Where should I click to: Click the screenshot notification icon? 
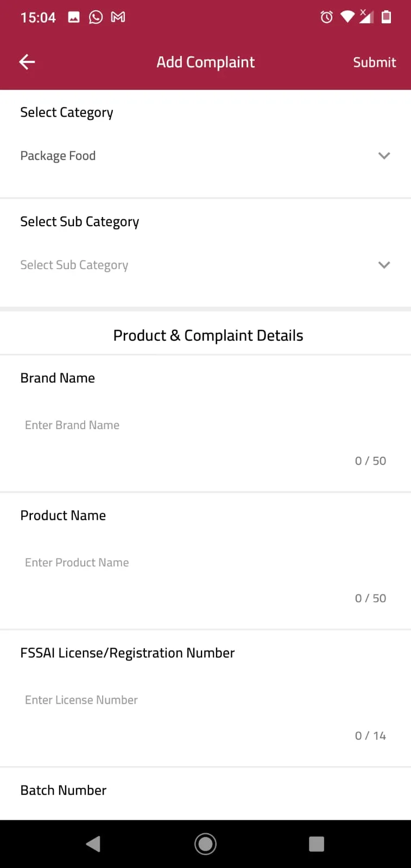click(74, 17)
